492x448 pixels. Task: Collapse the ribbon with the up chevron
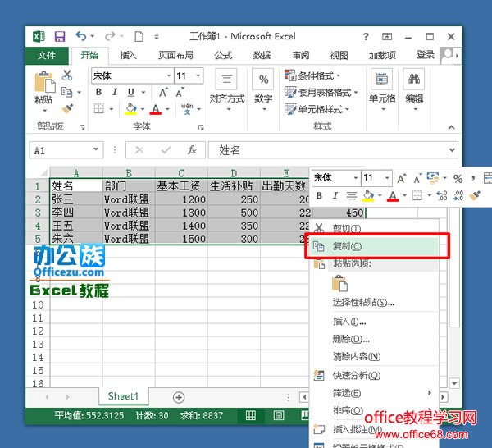pos(451,127)
